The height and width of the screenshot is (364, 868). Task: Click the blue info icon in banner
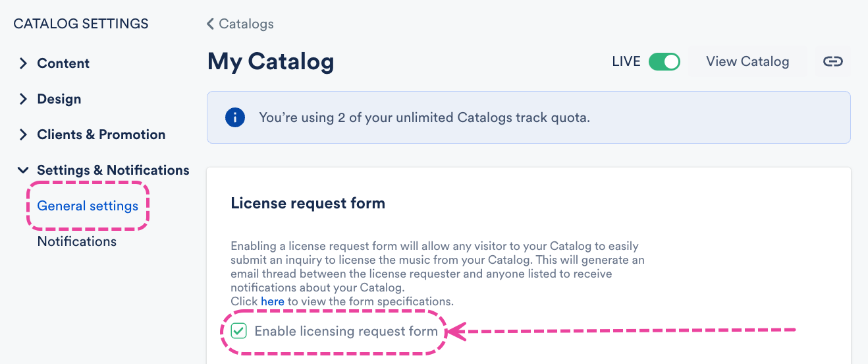click(x=235, y=118)
